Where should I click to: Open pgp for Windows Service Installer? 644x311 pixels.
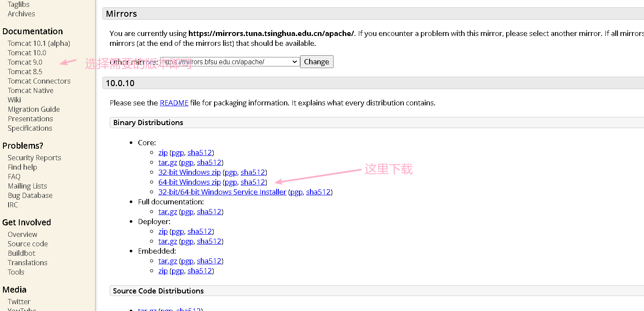click(296, 192)
